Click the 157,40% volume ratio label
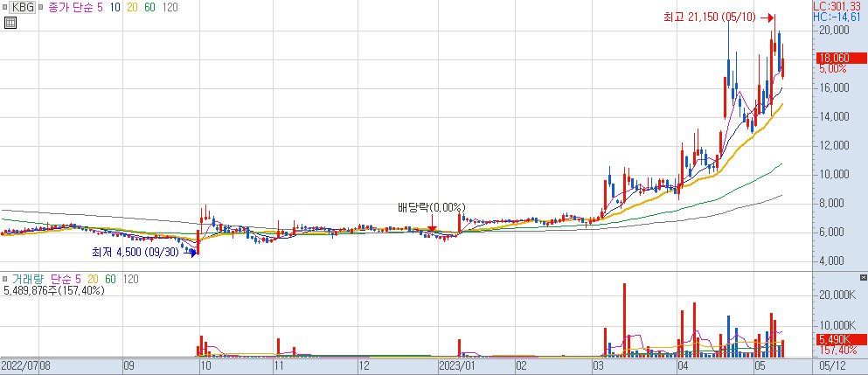The image size is (868, 375). click(x=837, y=350)
